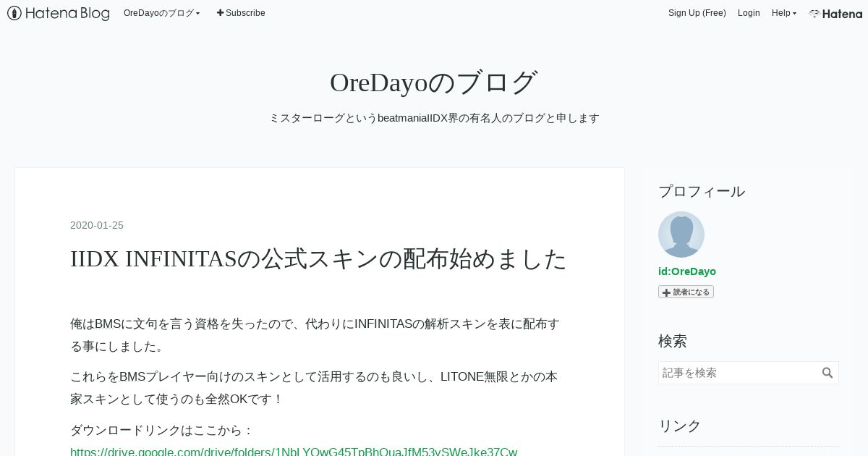Image resolution: width=868 pixels, height=456 pixels.
Task: Subscribe to the blog with plus button
Action: tap(241, 13)
